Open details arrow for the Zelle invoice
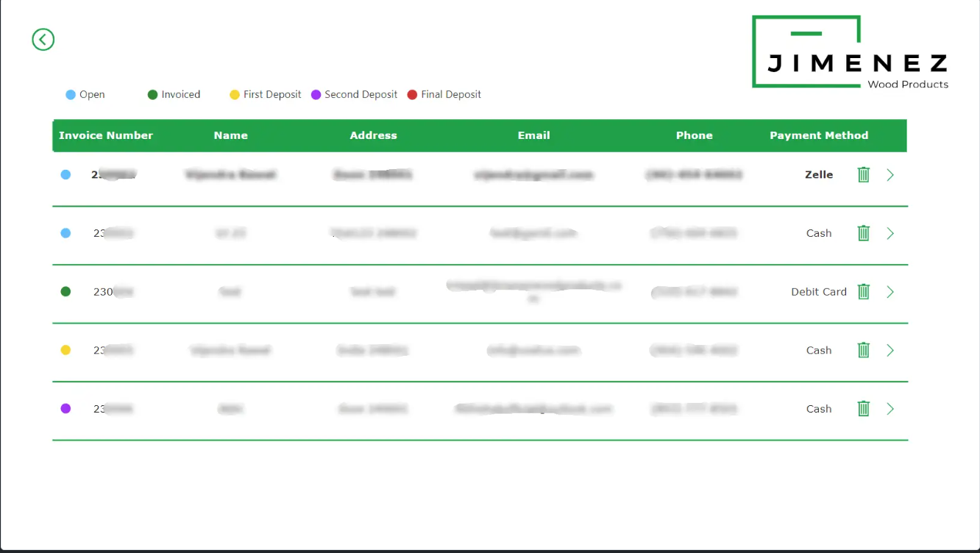 pyautogui.click(x=890, y=175)
